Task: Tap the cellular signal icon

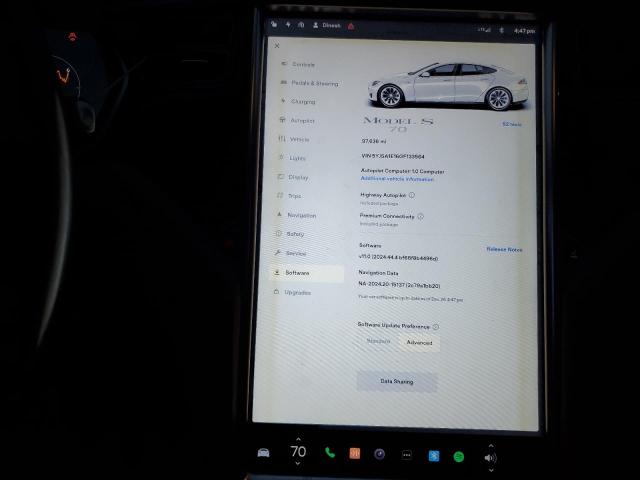Action: pyautogui.click(x=484, y=30)
